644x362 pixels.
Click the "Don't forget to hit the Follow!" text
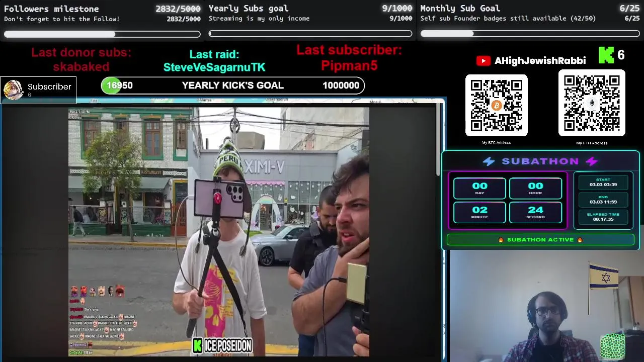click(x=62, y=19)
